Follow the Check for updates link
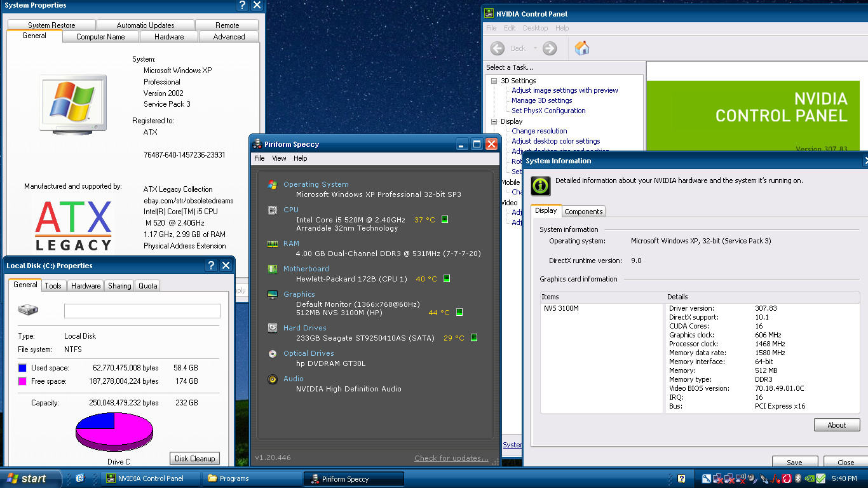The width and height of the screenshot is (868, 488). pos(451,458)
